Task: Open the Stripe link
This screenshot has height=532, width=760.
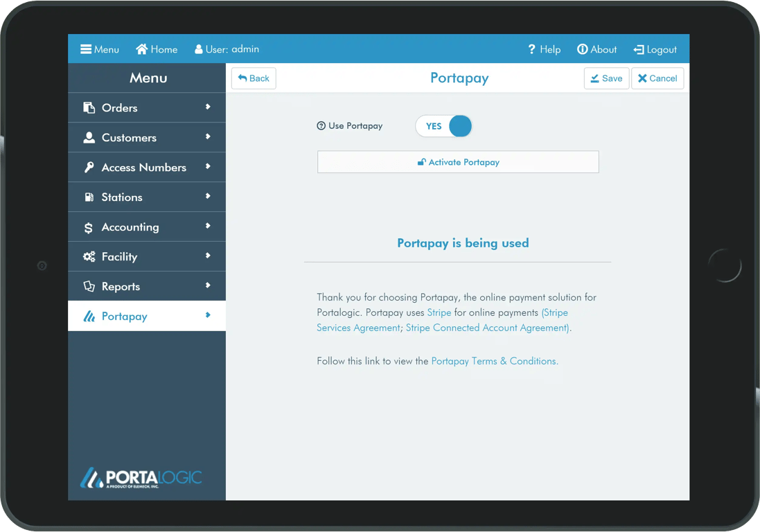Action: [x=439, y=312]
